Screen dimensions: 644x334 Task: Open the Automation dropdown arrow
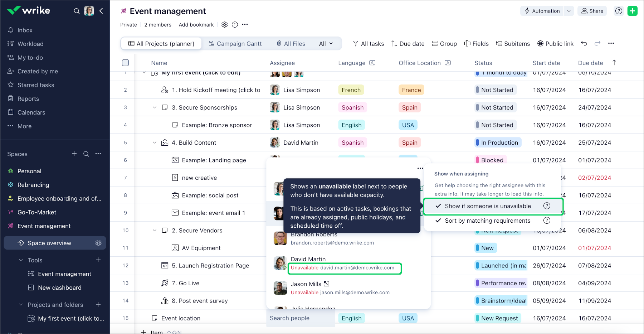click(569, 11)
